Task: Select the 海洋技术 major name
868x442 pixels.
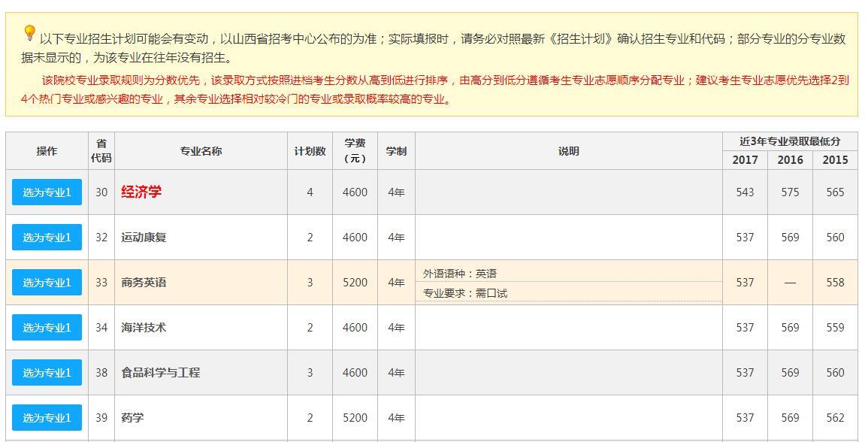Action: click(x=144, y=328)
